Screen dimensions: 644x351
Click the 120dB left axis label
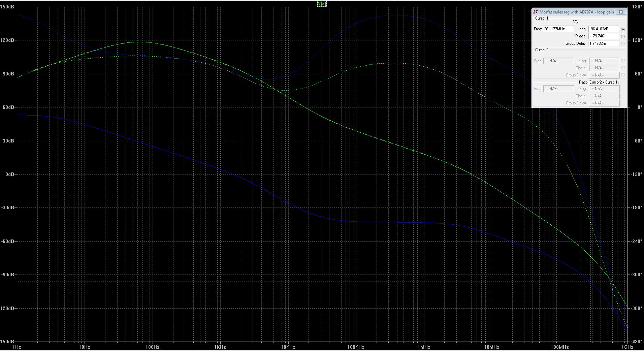pos(7,40)
